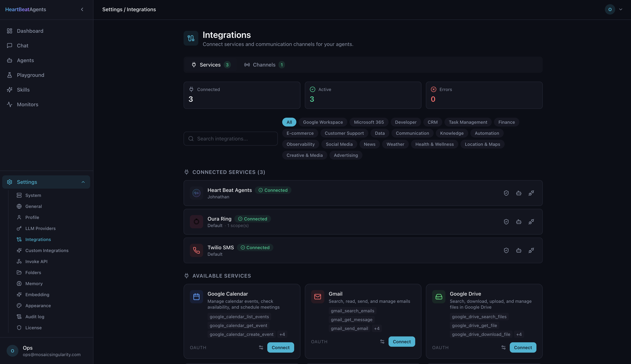The image size is (631, 364).
Task: Filter by Microsoft 365
Action: coord(369,122)
